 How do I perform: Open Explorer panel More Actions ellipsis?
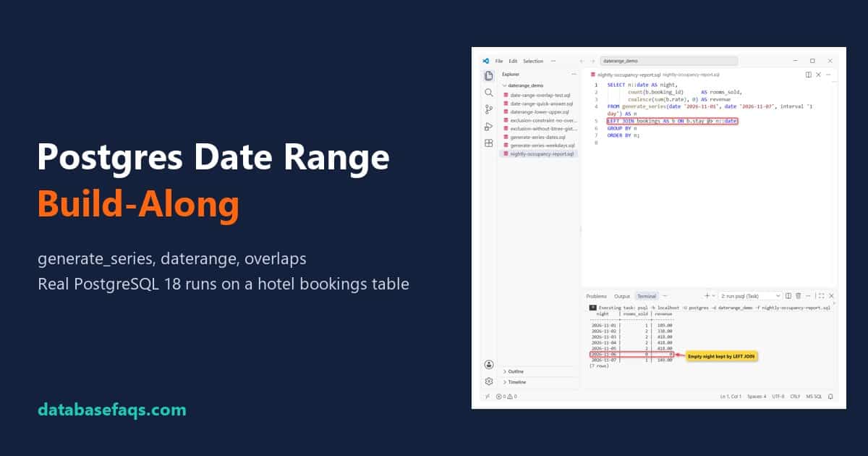point(574,74)
